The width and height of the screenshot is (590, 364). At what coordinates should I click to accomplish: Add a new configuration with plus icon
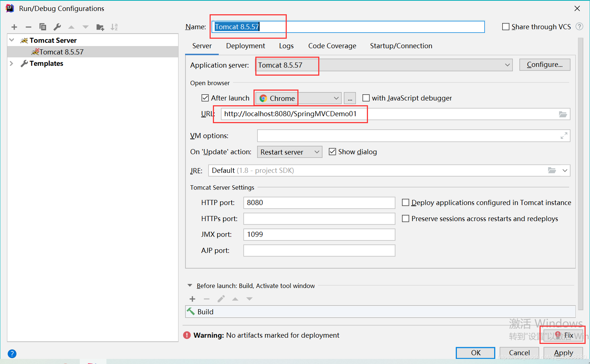click(x=14, y=27)
